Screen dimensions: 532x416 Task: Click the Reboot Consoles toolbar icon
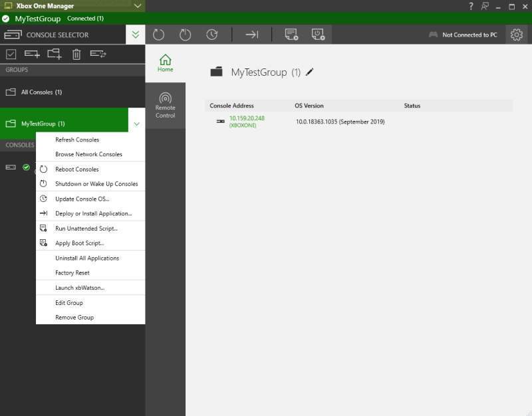158,35
